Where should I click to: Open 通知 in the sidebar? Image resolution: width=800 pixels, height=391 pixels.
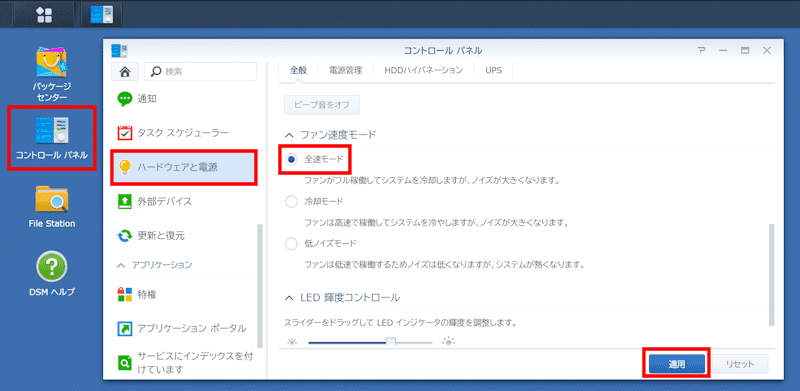(184, 99)
